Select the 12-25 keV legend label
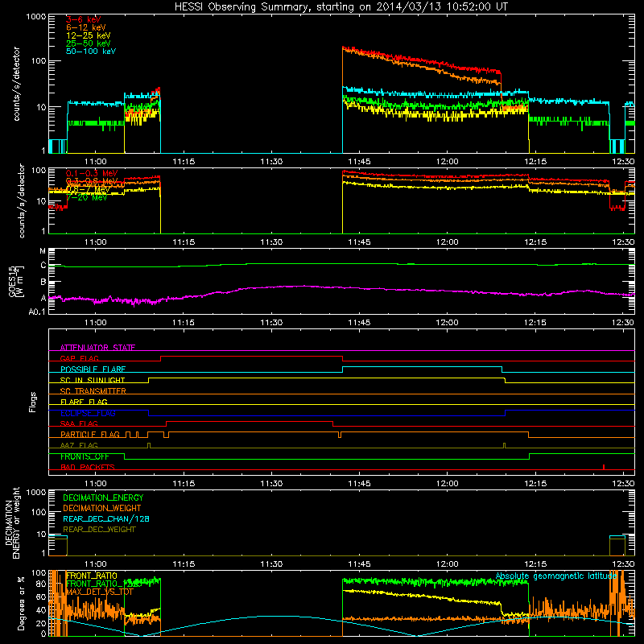This screenshot has height=644, width=644. pos(89,35)
